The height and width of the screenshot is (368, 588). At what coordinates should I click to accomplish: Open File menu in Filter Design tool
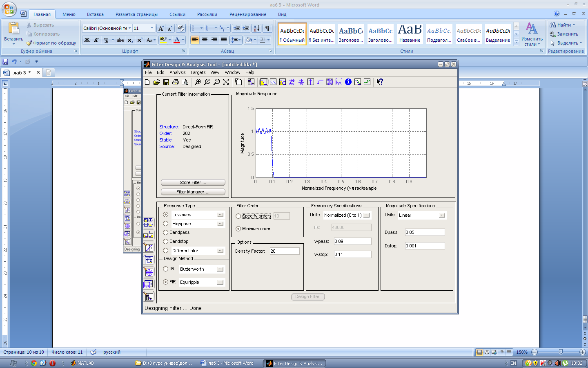148,72
